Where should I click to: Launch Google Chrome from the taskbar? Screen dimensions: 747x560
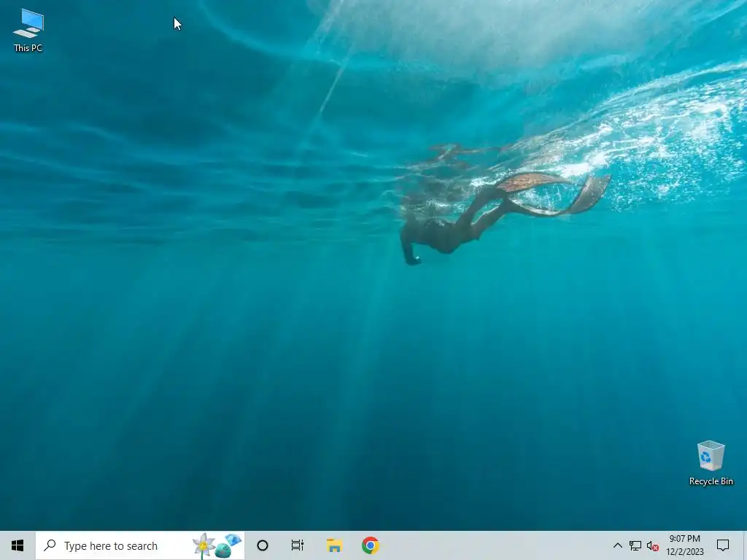(370, 545)
